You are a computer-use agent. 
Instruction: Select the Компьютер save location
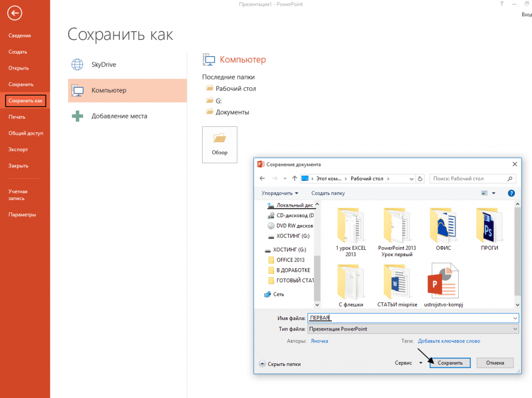[127, 90]
